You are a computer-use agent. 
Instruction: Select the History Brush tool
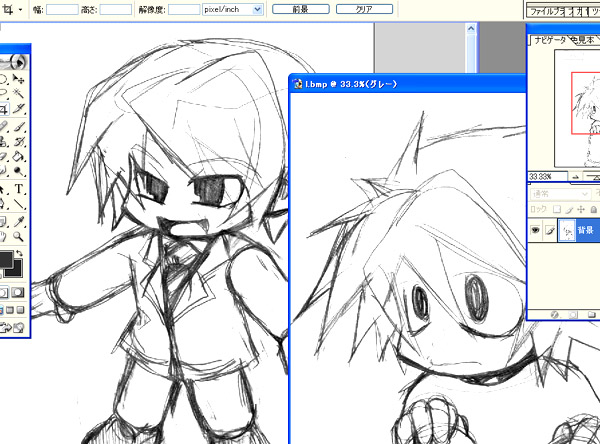(x=18, y=141)
